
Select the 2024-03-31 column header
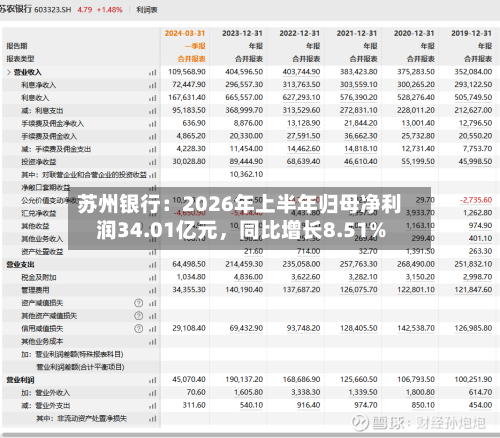[x=185, y=33]
